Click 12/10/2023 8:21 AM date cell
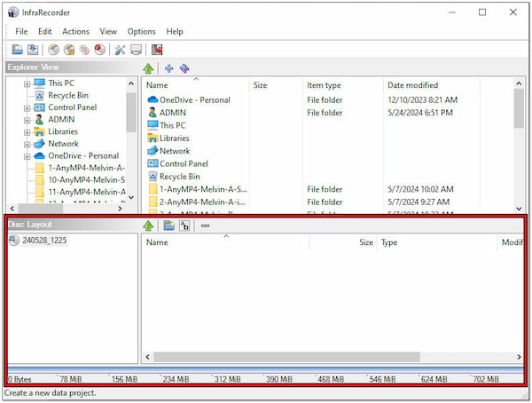Image resolution: width=532 pixels, height=403 pixels. click(422, 100)
